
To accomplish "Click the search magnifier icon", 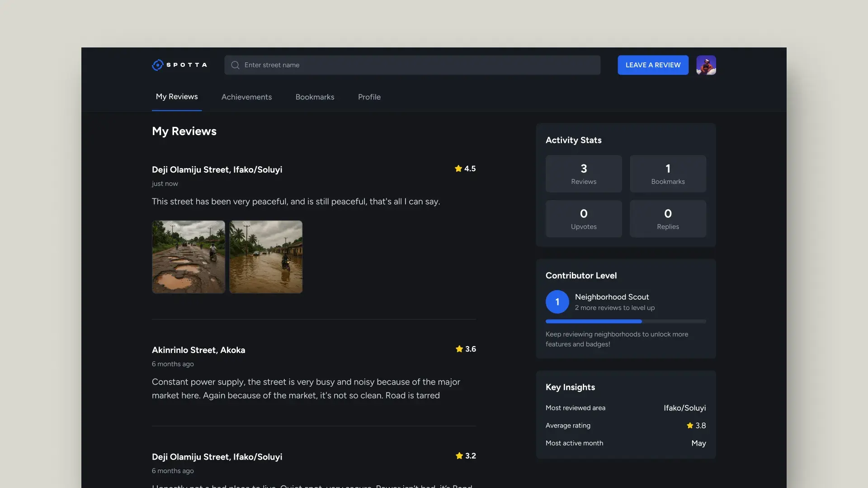I will 235,65.
